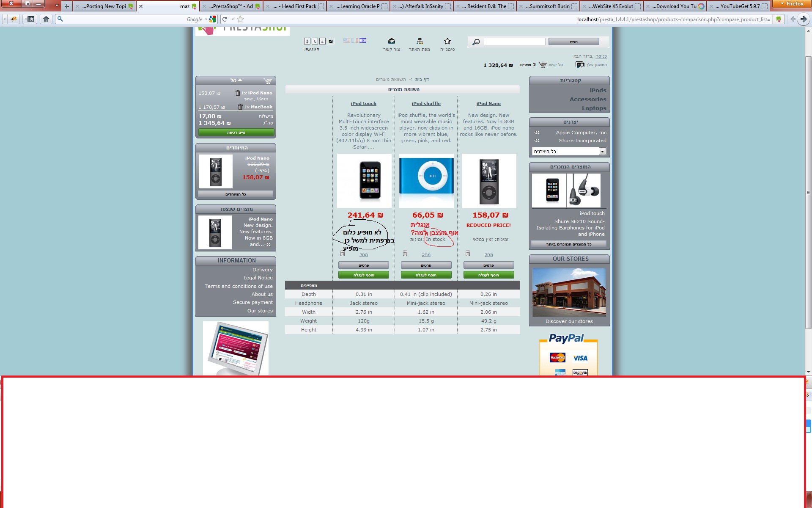The image size is (812, 508).
Task: Click the site search input field
Action: click(x=514, y=41)
